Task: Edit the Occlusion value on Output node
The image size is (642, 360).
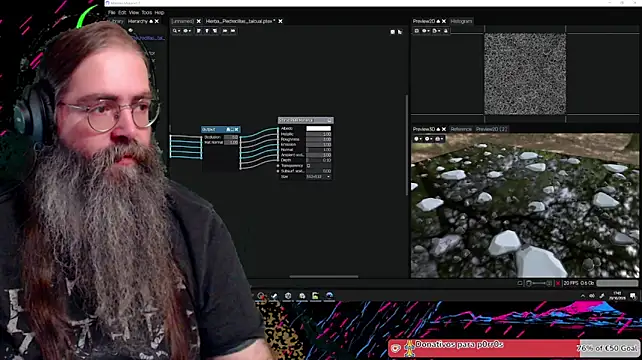Action: tap(231, 137)
